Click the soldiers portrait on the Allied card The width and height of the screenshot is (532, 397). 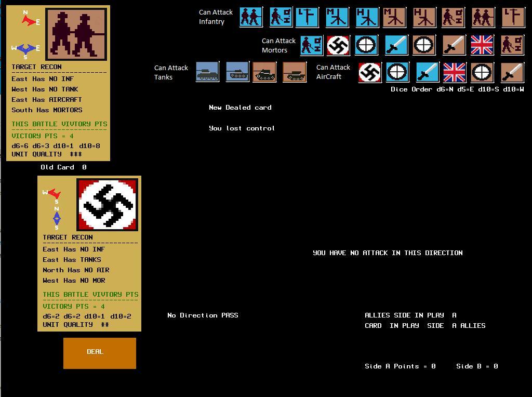pyautogui.click(x=76, y=32)
